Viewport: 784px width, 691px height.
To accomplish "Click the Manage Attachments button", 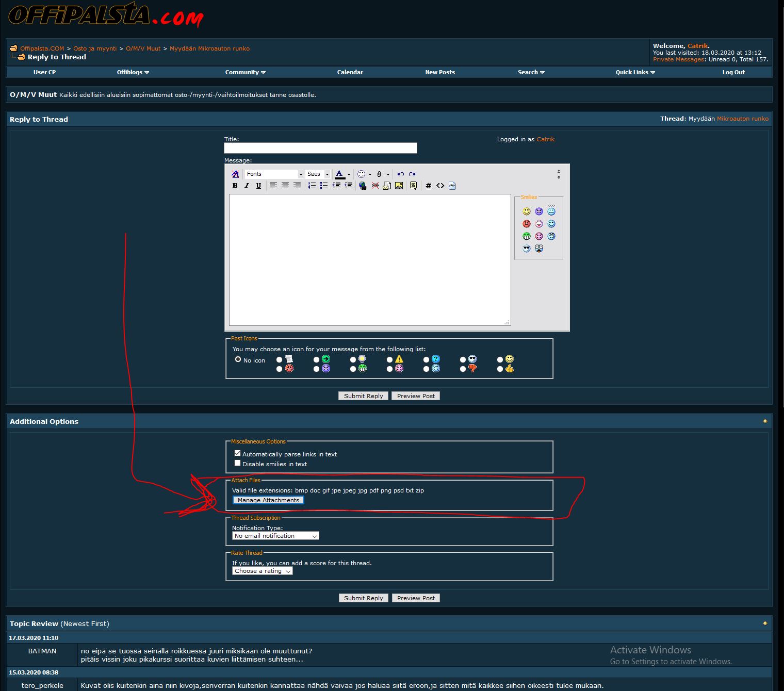I will tap(268, 500).
